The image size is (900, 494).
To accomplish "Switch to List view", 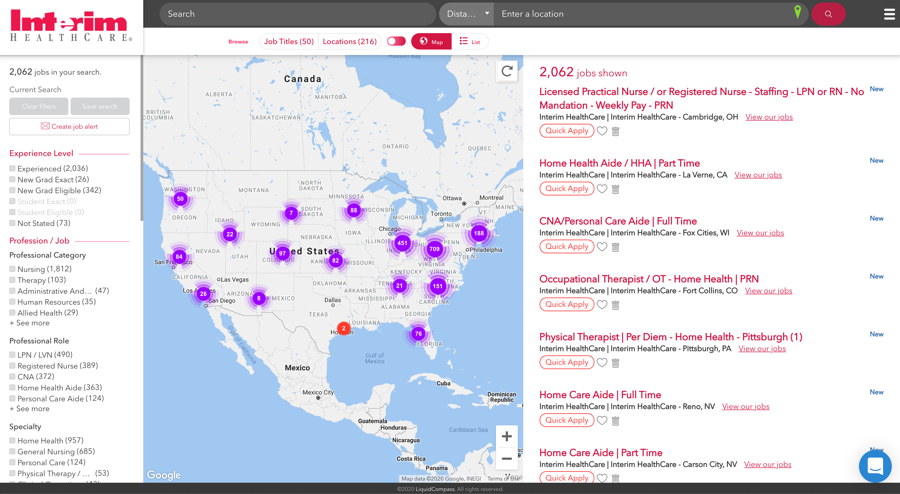I will [x=470, y=41].
